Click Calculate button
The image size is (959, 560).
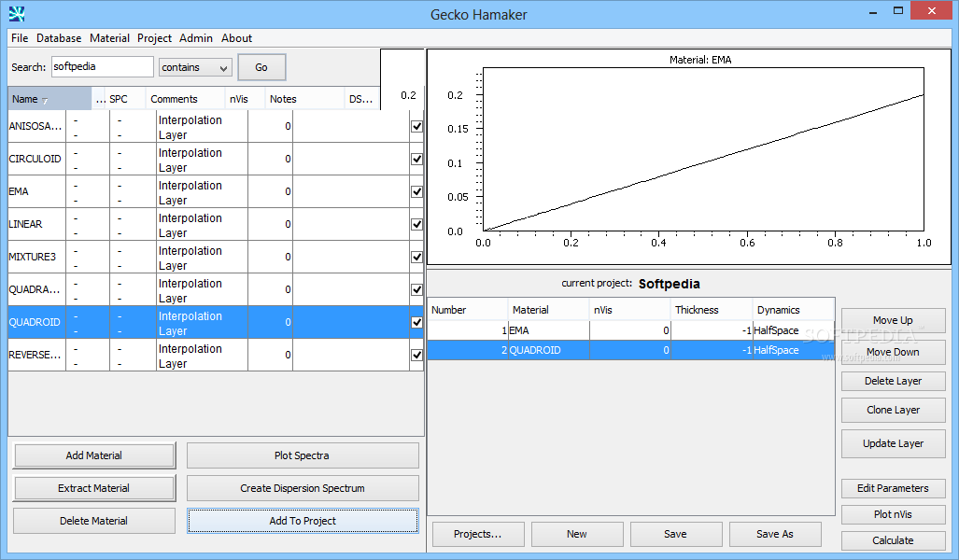(x=893, y=540)
